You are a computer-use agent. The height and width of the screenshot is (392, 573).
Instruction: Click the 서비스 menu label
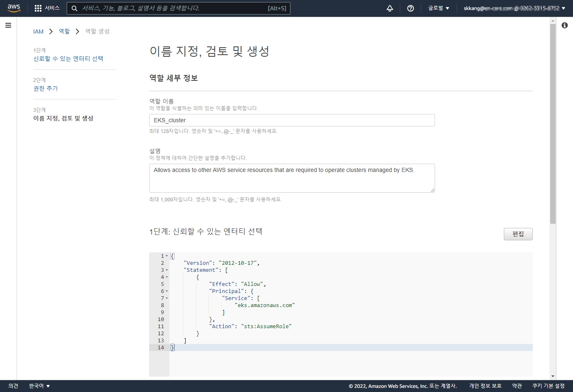(52, 8)
